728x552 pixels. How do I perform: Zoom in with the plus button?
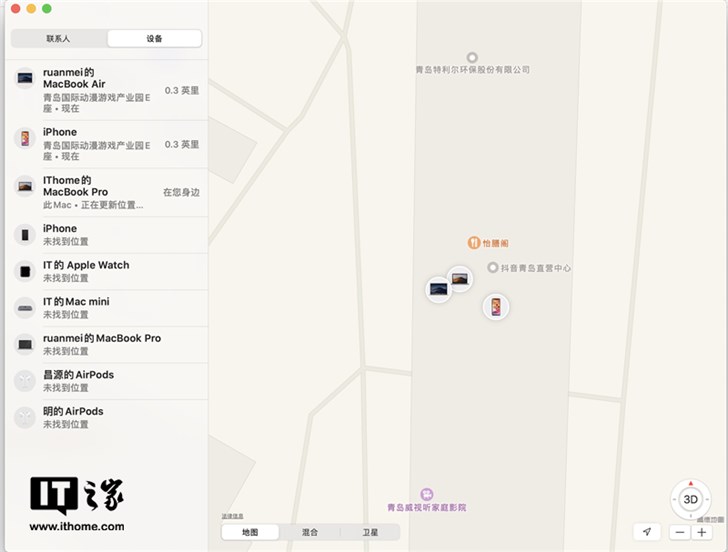(x=702, y=532)
